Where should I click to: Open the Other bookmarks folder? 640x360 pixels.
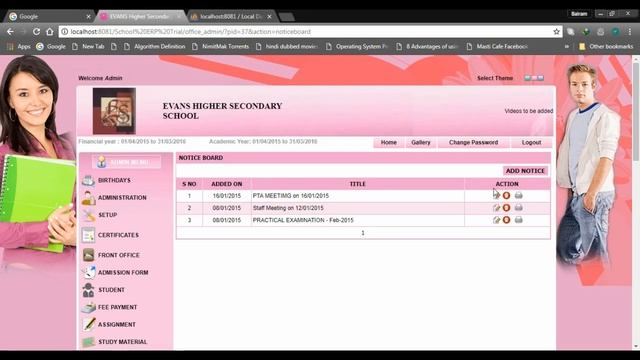(x=606, y=47)
